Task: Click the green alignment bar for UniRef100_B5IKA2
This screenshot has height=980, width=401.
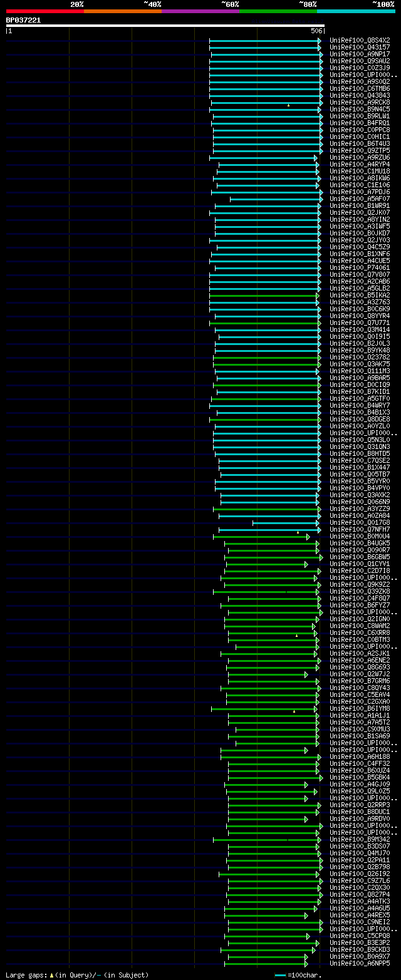Action: click(264, 295)
